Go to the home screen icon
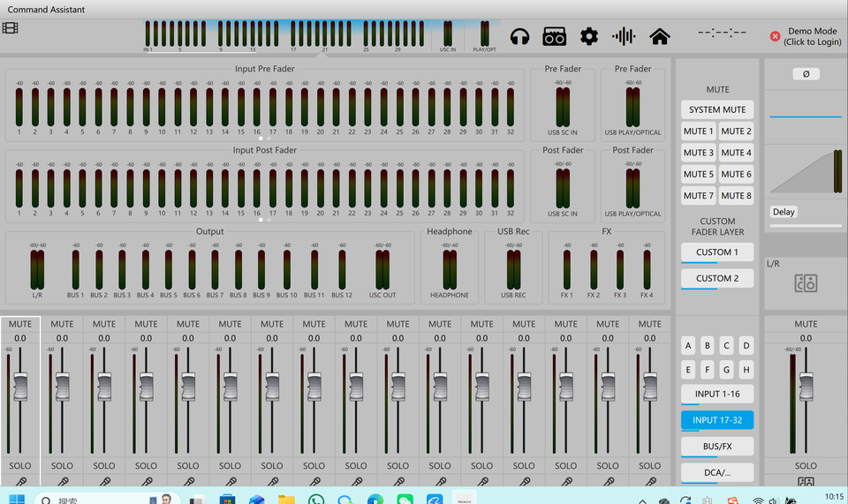The width and height of the screenshot is (848, 504). pos(659,36)
